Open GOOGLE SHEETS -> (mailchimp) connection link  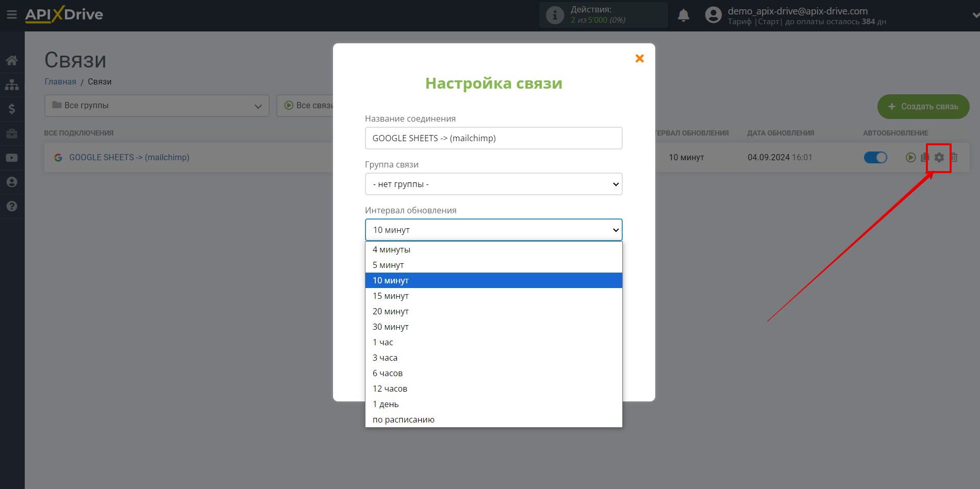pos(129,157)
